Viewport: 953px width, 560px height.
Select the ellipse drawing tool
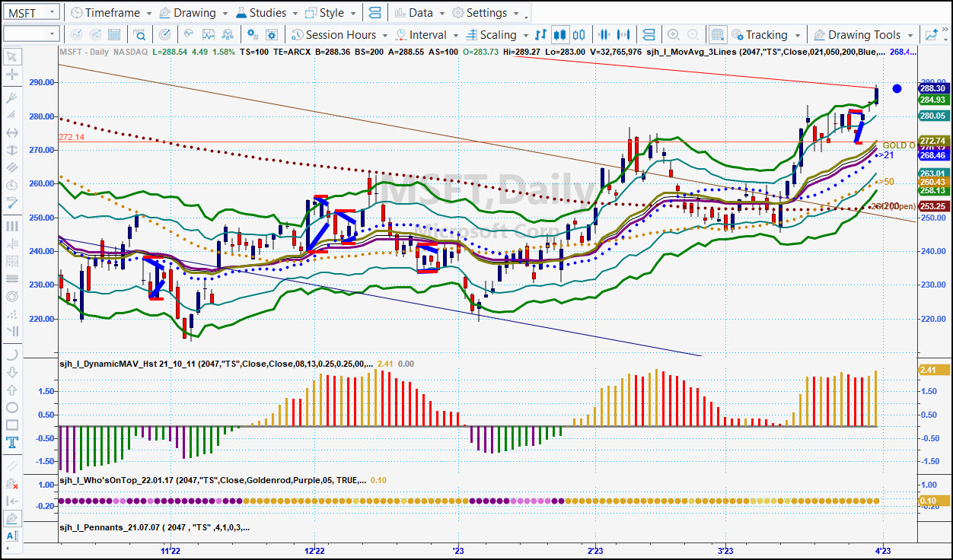[x=12, y=406]
